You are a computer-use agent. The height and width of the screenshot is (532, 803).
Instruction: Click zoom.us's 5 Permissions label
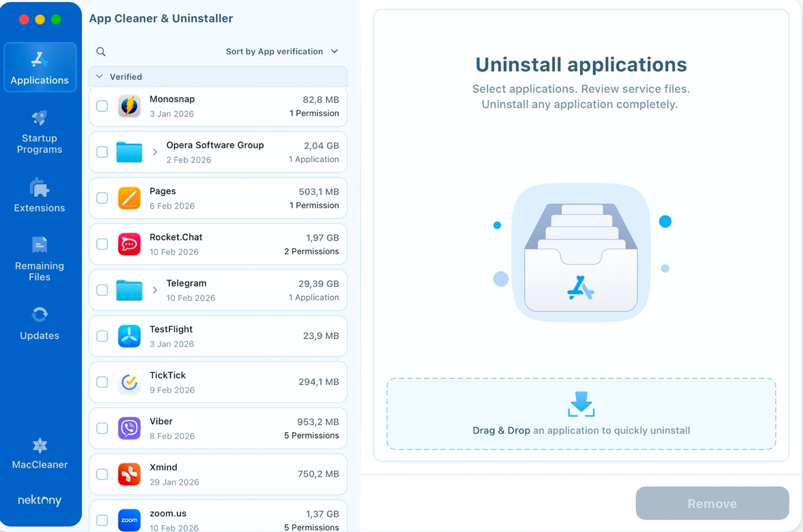311,527
